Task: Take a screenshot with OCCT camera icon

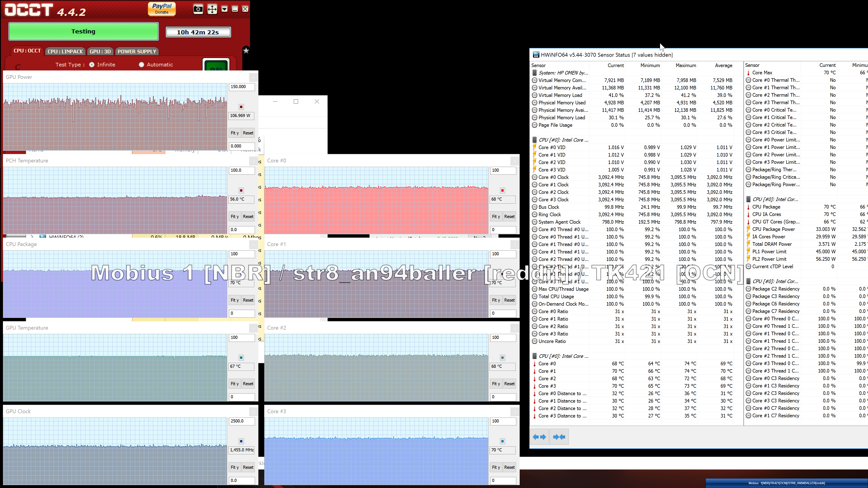Action: [x=198, y=9]
